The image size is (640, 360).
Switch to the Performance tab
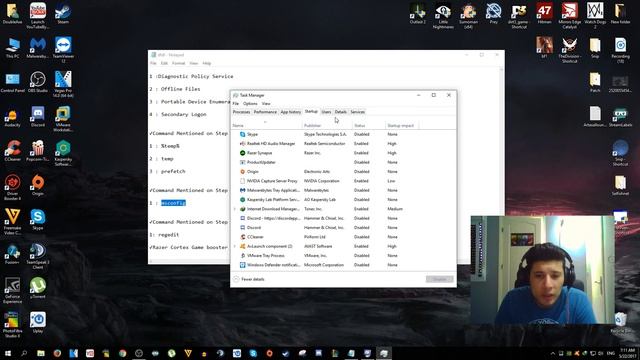tap(265, 112)
